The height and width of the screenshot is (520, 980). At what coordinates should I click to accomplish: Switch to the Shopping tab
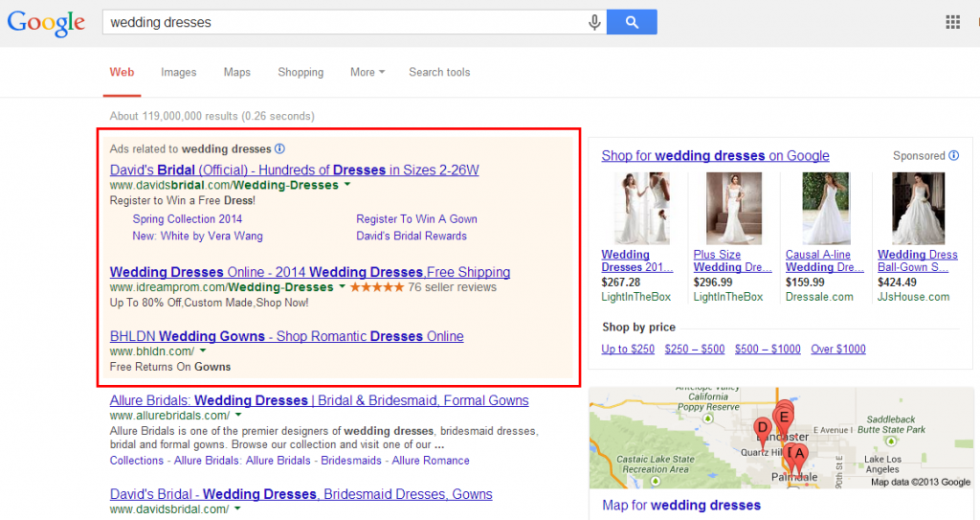pos(301,72)
